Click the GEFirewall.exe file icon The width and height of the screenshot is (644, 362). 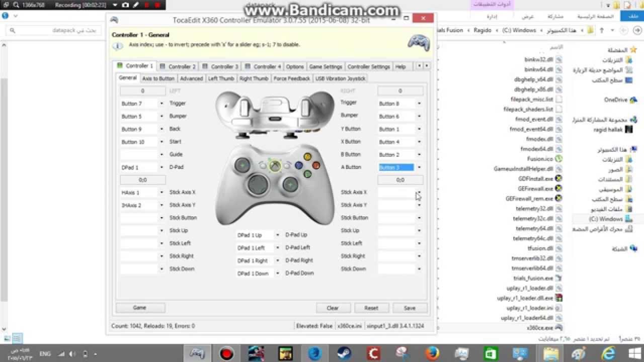(558, 189)
